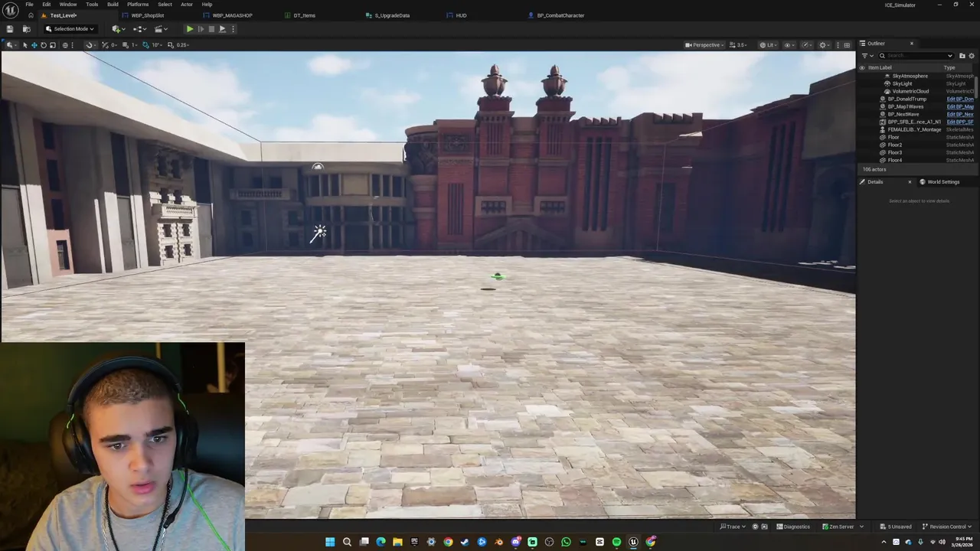Viewport: 980px width, 551px height.
Task: Open the viewport Show flags eye dropdown
Action: (x=789, y=45)
